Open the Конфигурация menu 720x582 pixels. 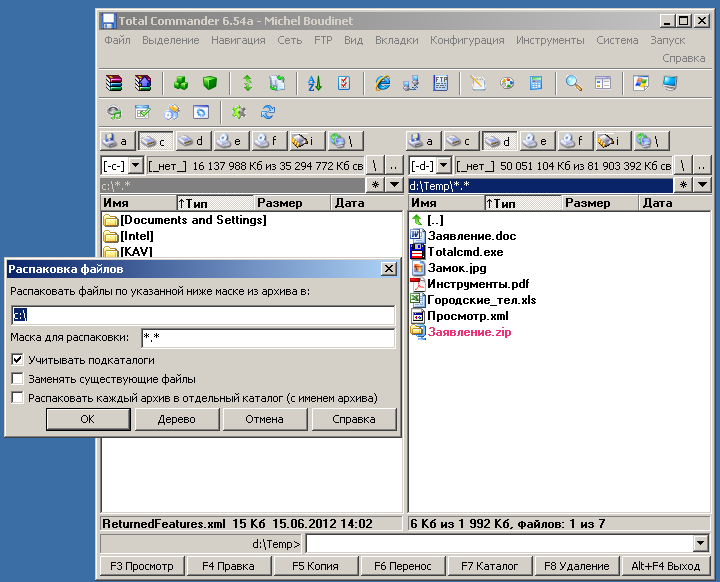467,40
